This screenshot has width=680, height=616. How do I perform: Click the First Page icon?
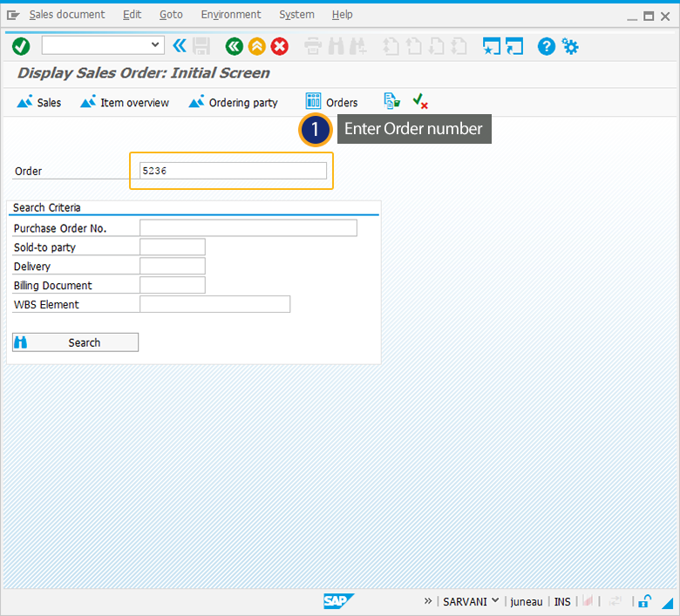[x=391, y=46]
